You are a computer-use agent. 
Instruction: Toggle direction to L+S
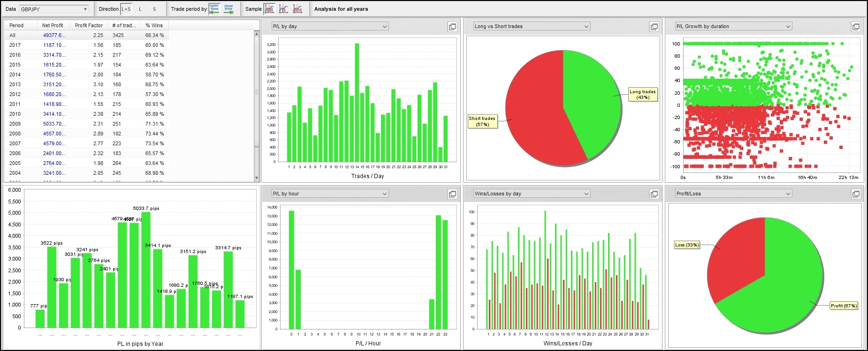[126, 9]
